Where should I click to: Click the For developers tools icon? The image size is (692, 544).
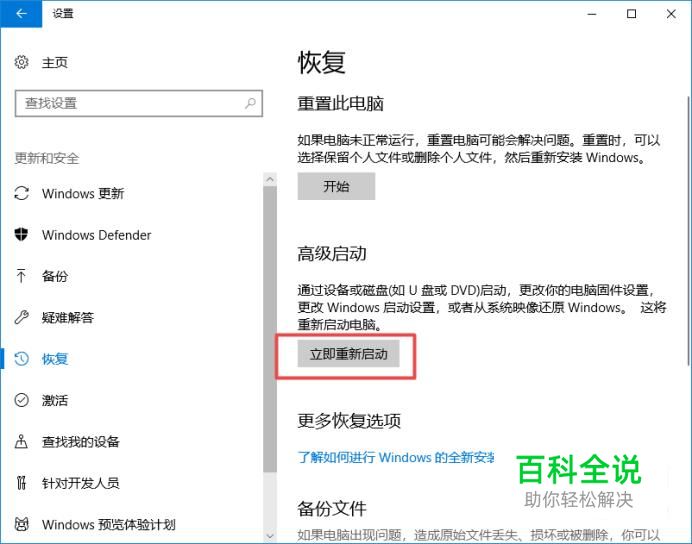pyautogui.click(x=21, y=483)
